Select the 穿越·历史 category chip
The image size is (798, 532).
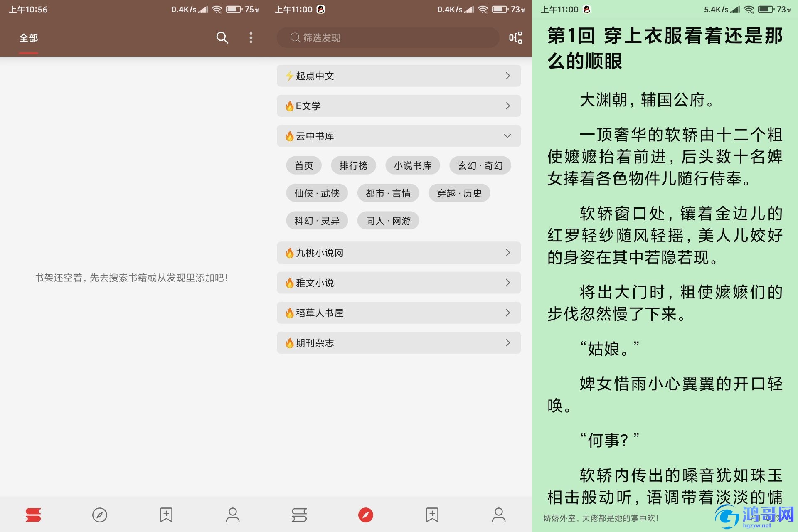459,193
